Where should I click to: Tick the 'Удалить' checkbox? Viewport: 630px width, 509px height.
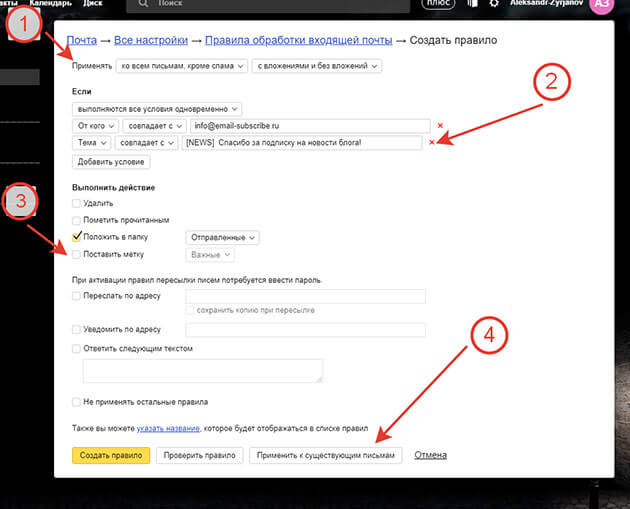(x=76, y=203)
